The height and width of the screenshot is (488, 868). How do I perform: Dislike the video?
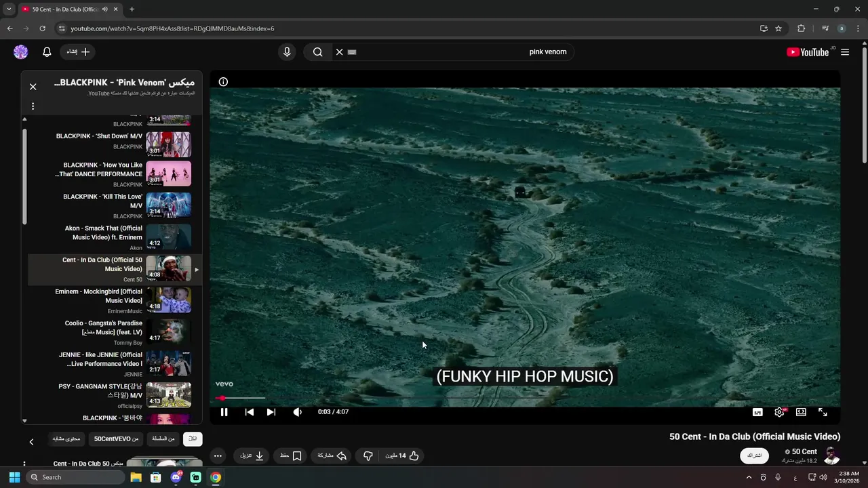(x=368, y=456)
